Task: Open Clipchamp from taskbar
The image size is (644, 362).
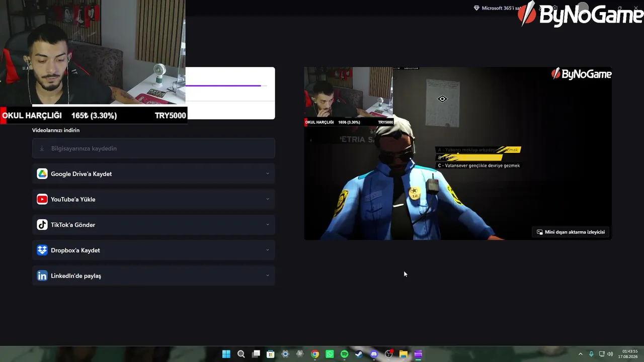Action: coord(418,354)
